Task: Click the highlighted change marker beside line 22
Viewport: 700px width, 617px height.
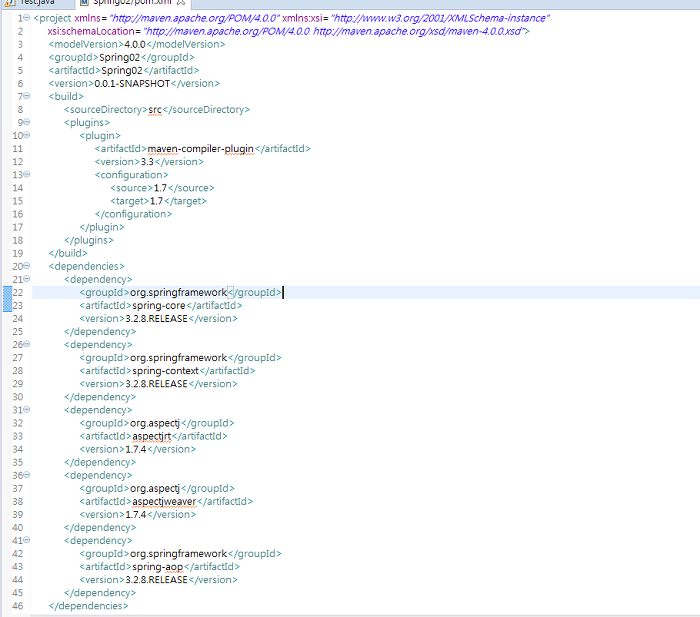Action: [7, 299]
